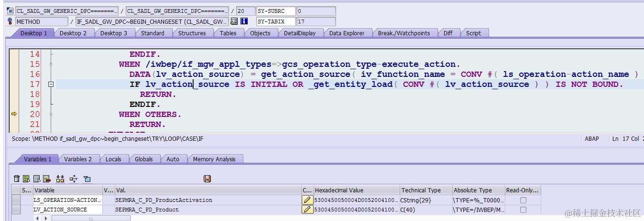Click the program icon before CL_SADL_GW class field

tap(10, 11)
